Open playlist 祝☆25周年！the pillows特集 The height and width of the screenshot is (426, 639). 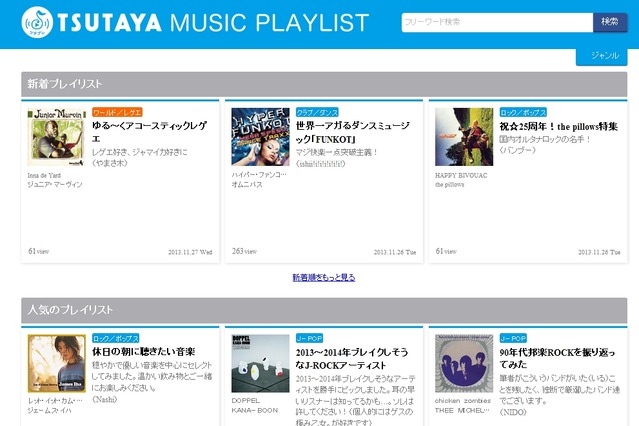pyautogui.click(x=559, y=126)
